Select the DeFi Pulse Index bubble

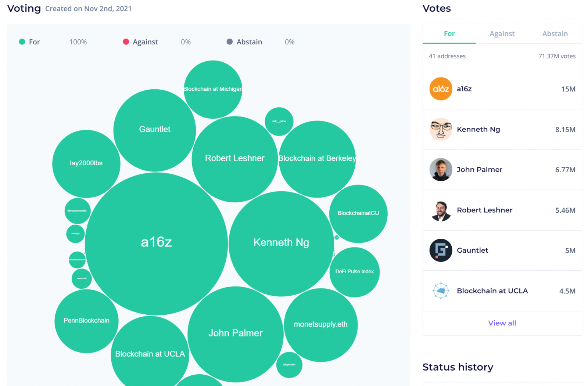(355, 272)
